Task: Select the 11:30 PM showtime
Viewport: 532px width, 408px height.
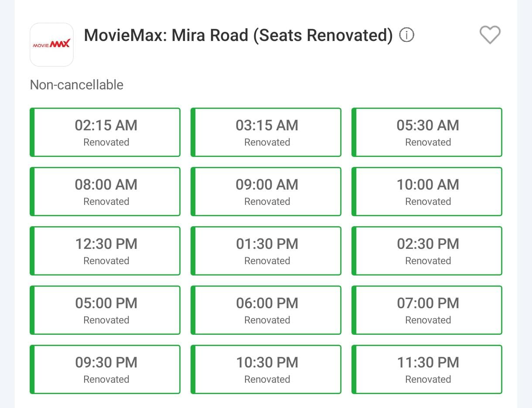Action: [x=427, y=369]
